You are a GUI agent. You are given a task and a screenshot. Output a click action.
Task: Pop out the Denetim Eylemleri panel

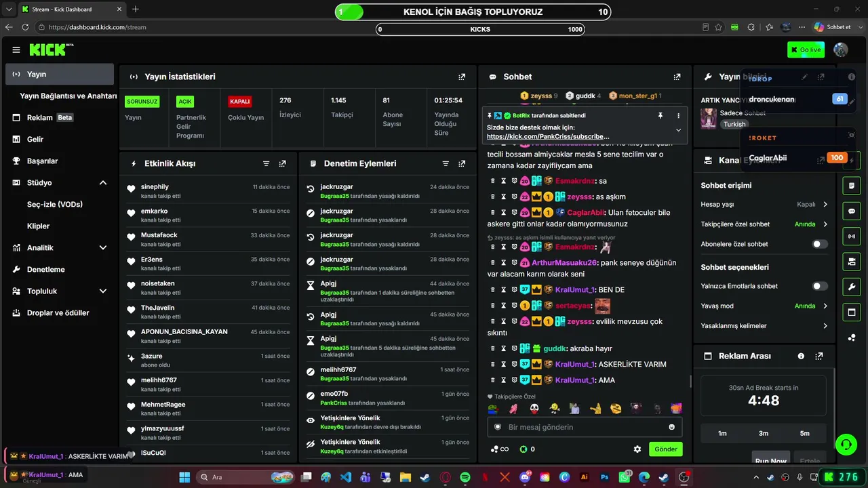point(462,163)
